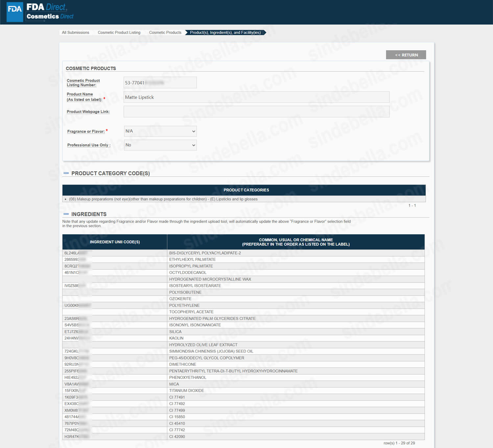Click the Product Categories table header
Screen dimensions: 493x448
pos(244,190)
